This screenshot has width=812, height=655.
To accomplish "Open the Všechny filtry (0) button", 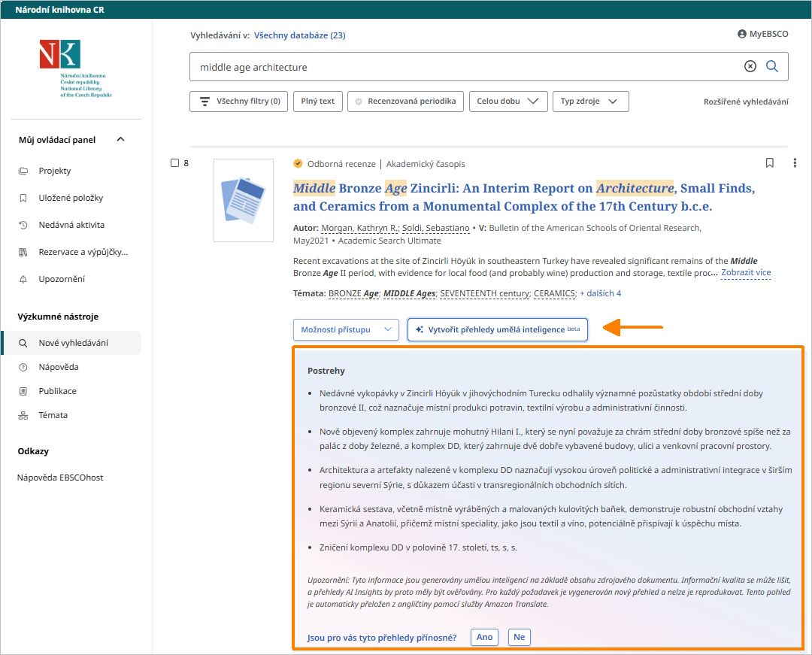I will [239, 102].
